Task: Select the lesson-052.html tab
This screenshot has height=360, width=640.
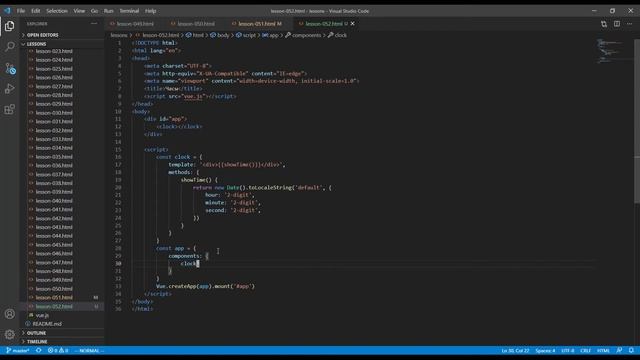Action: tap(324, 24)
